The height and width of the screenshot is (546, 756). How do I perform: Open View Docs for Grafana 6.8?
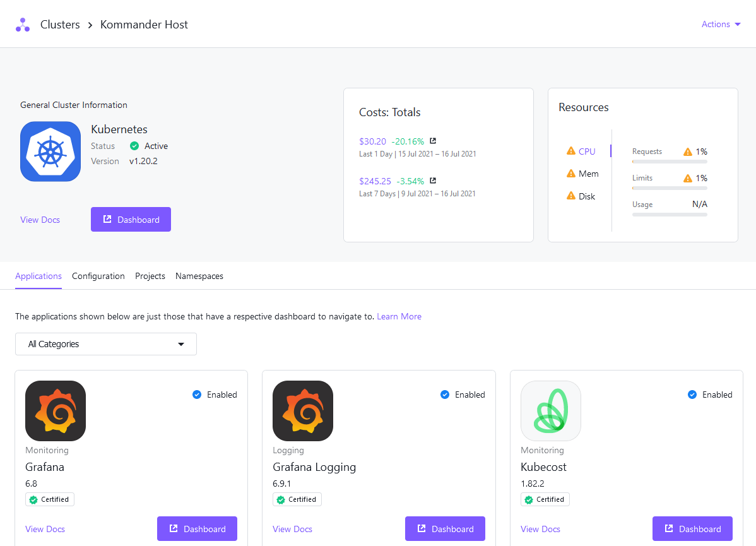(x=45, y=529)
